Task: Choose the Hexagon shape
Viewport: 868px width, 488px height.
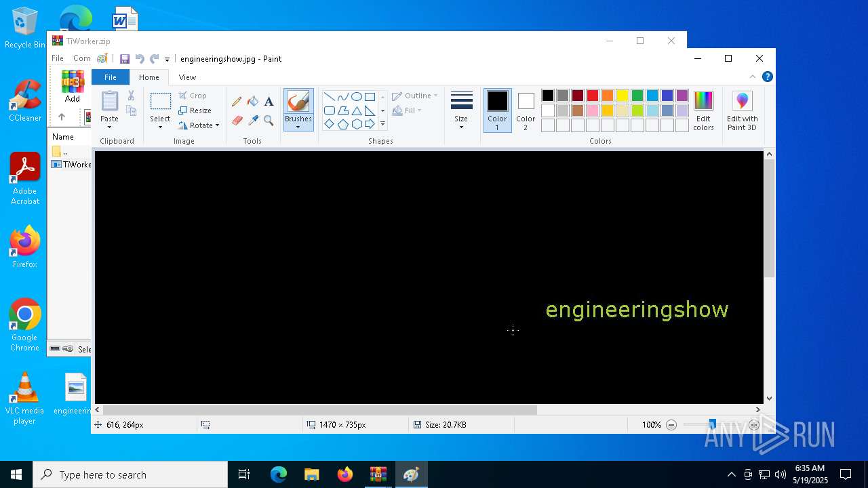Action: pyautogui.click(x=356, y=124)
